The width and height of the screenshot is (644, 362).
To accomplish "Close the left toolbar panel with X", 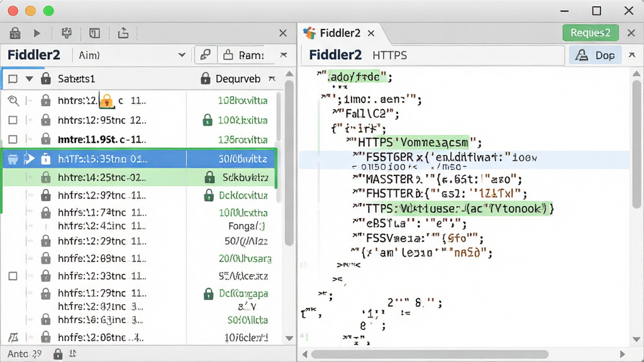I will coord(282,33).
